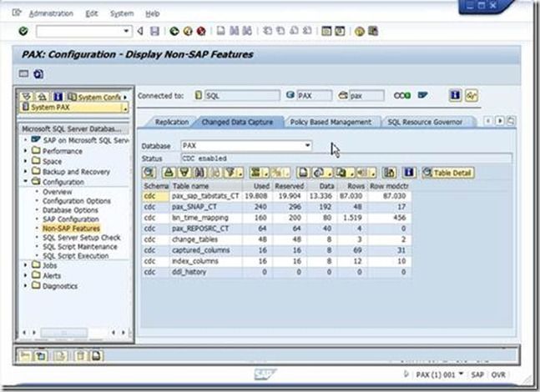Expand the Space folder

pos(26,161)
